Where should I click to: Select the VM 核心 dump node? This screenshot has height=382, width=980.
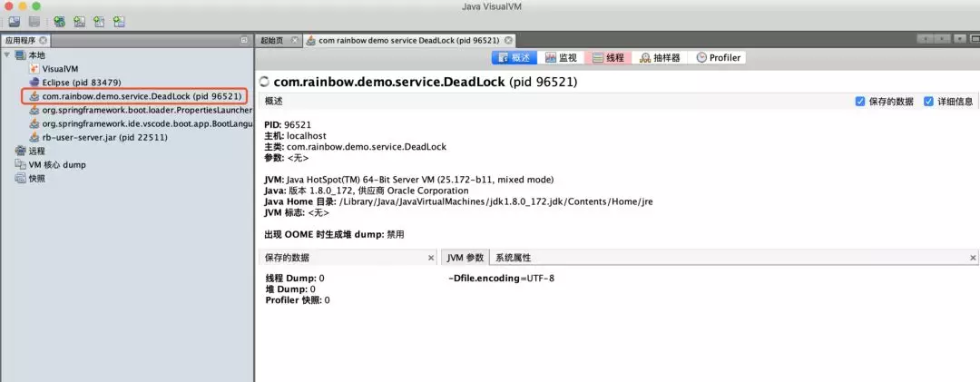tap(51, 165)
